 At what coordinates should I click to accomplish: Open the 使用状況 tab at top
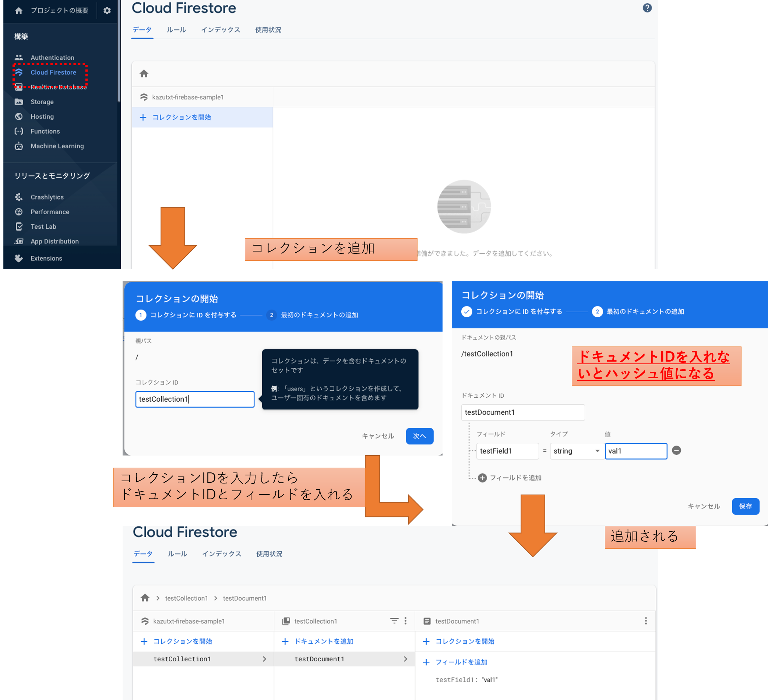point(268,30)
